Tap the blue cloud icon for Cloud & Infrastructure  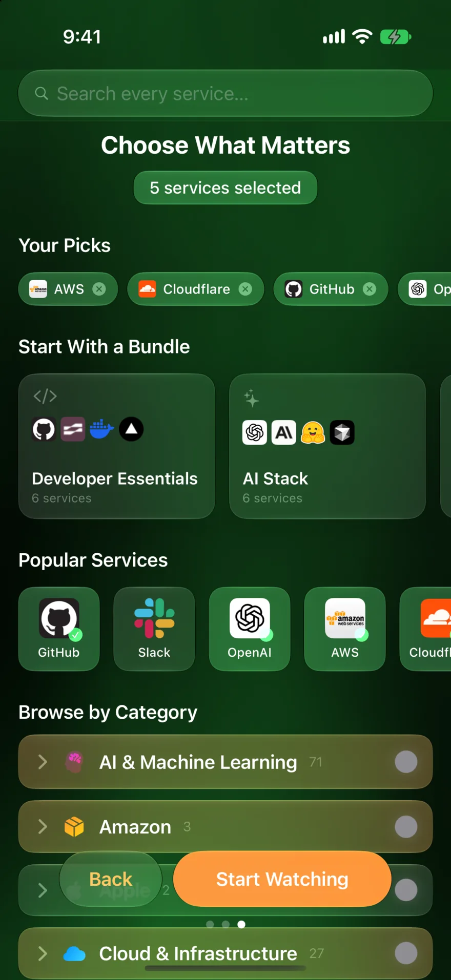[74, 953]
